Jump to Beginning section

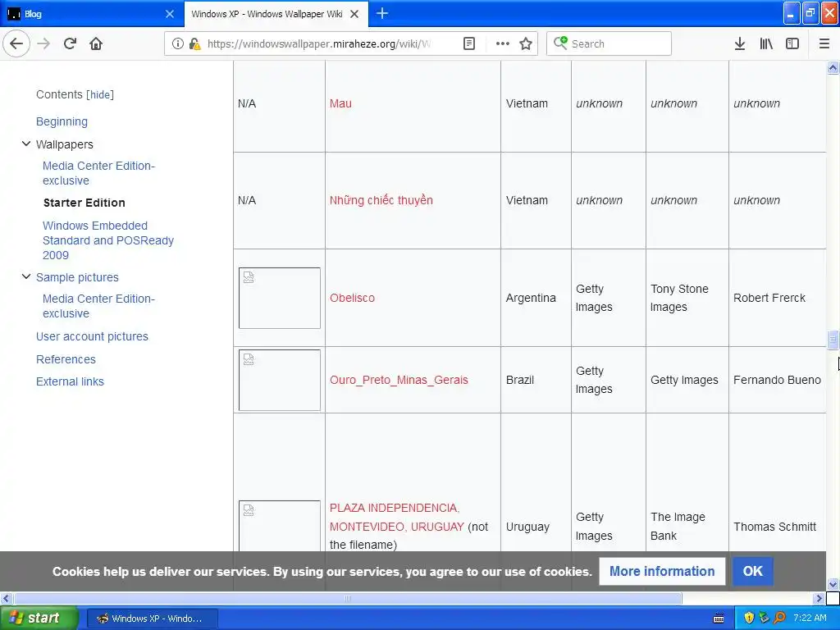click(62, 121)
